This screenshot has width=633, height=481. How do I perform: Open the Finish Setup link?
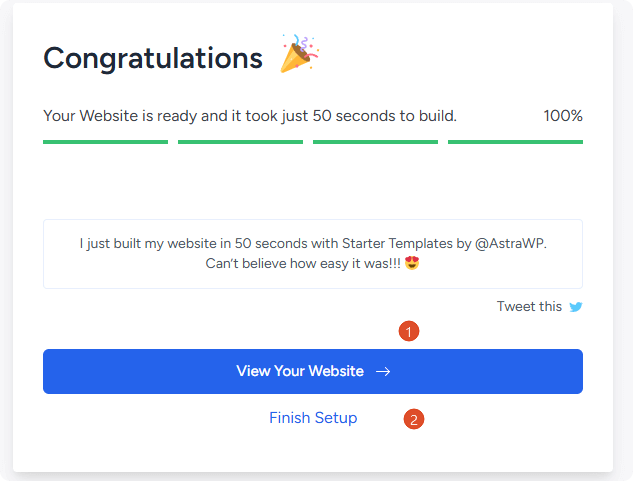[x=313, y=418]
